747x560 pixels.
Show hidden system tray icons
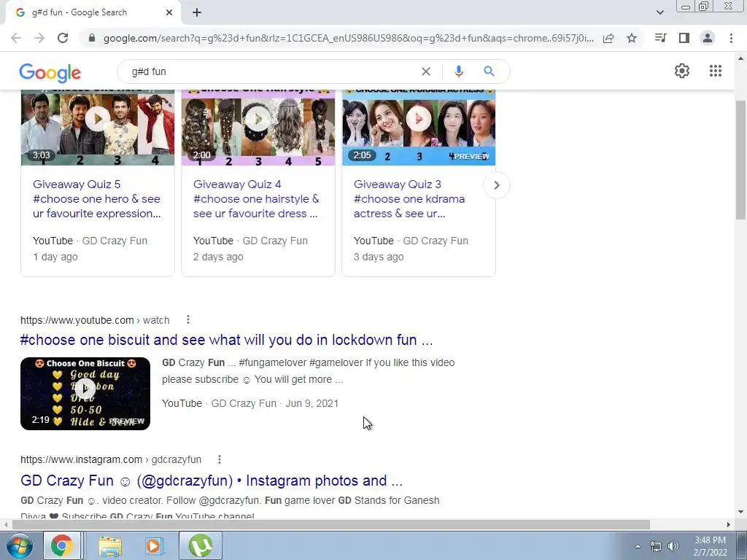pos(638,546)
